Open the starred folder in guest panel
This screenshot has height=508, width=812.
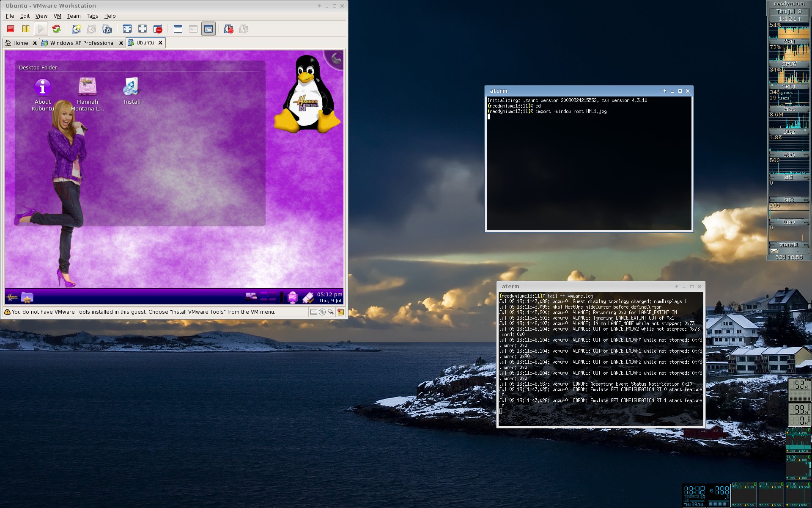click(27, 298)
